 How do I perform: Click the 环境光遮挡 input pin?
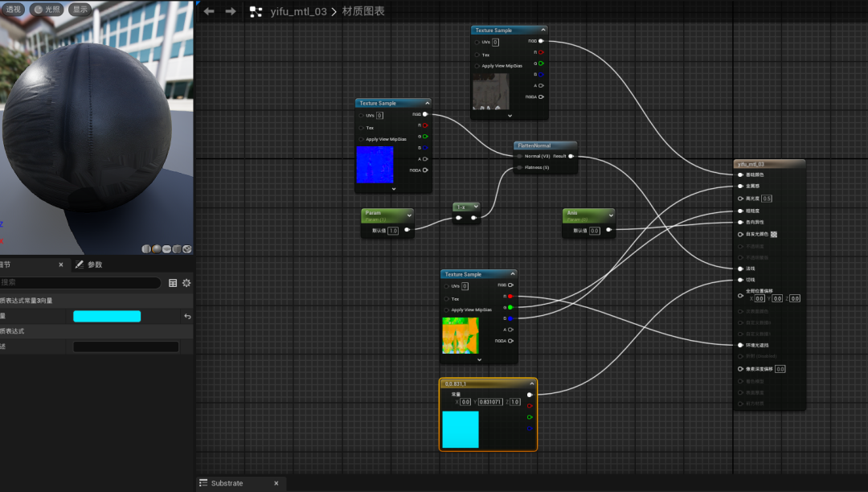(740, 346)
